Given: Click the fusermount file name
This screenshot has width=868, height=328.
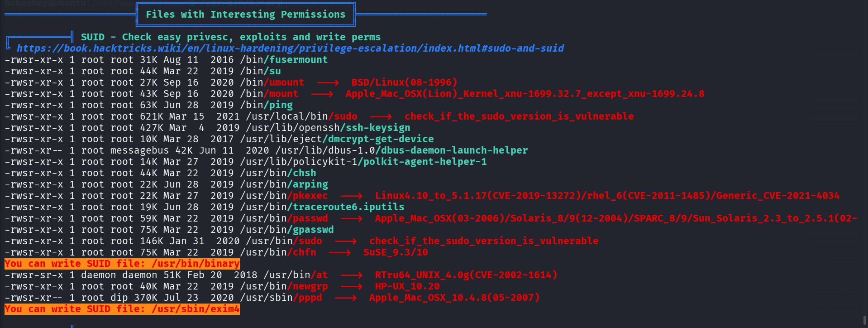Looking at the screenshot, I should coord(298,60).
